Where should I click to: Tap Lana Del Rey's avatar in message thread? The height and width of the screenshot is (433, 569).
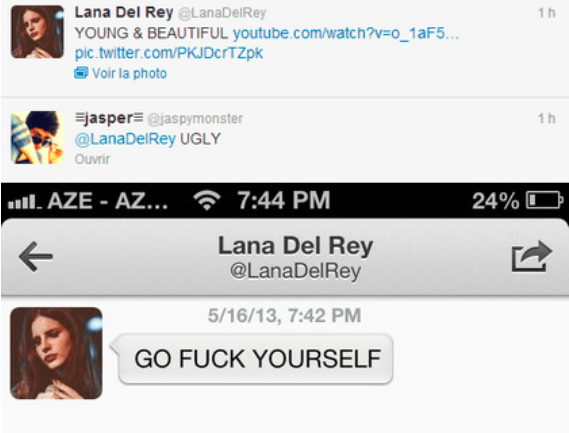point(56,353)
